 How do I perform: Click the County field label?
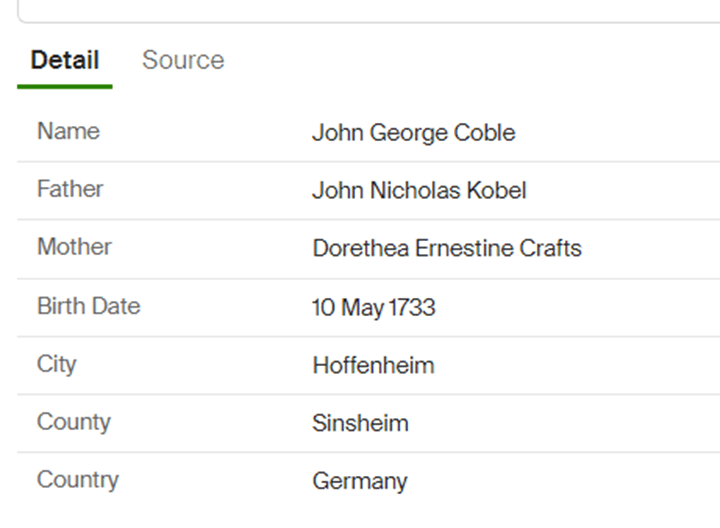tap(73, 422)
